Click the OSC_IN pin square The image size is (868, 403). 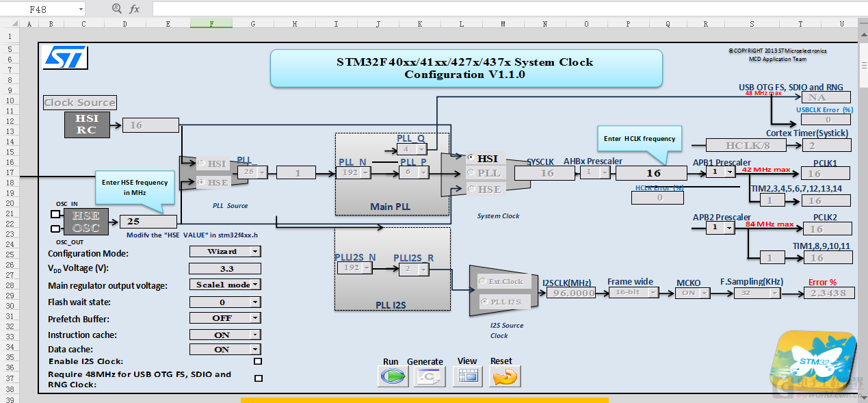(x=56, y=214)
